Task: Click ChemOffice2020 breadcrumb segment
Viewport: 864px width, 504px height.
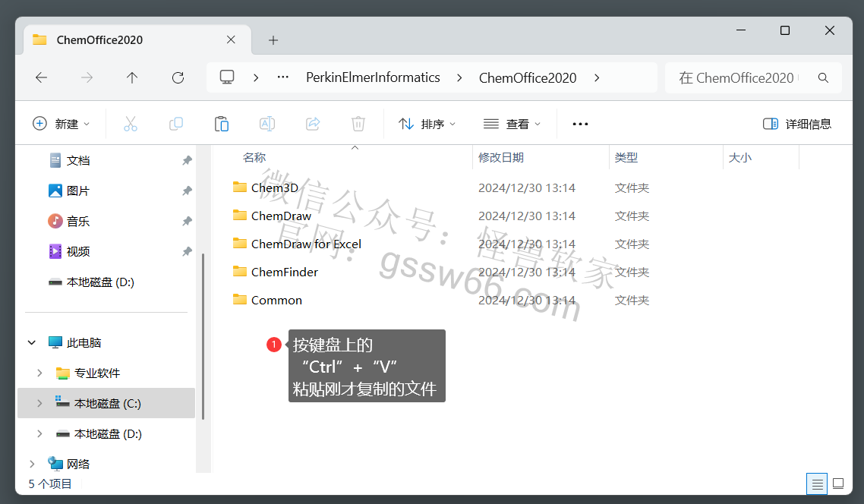Action: (528, 77)
